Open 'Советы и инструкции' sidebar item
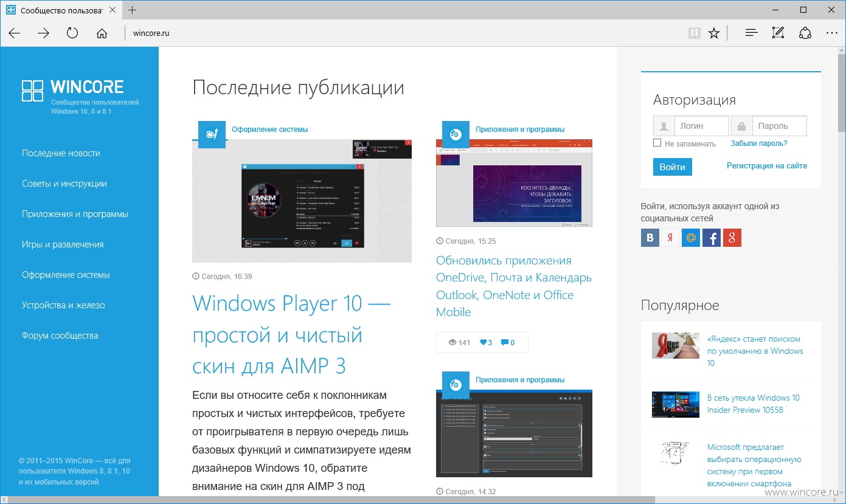 point(64,184)
